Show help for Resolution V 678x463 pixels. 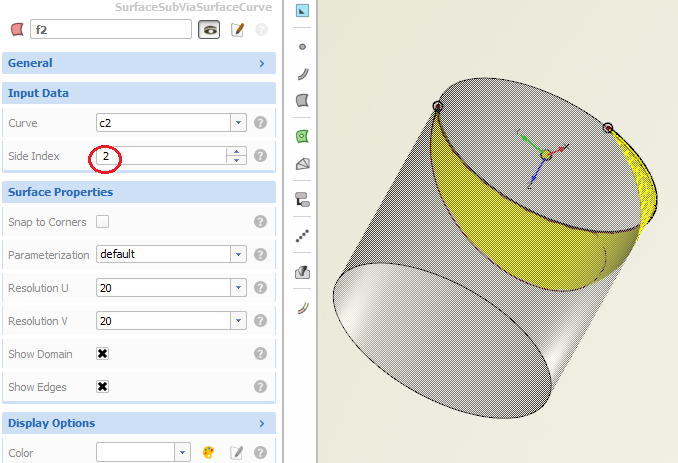point(260,321)
